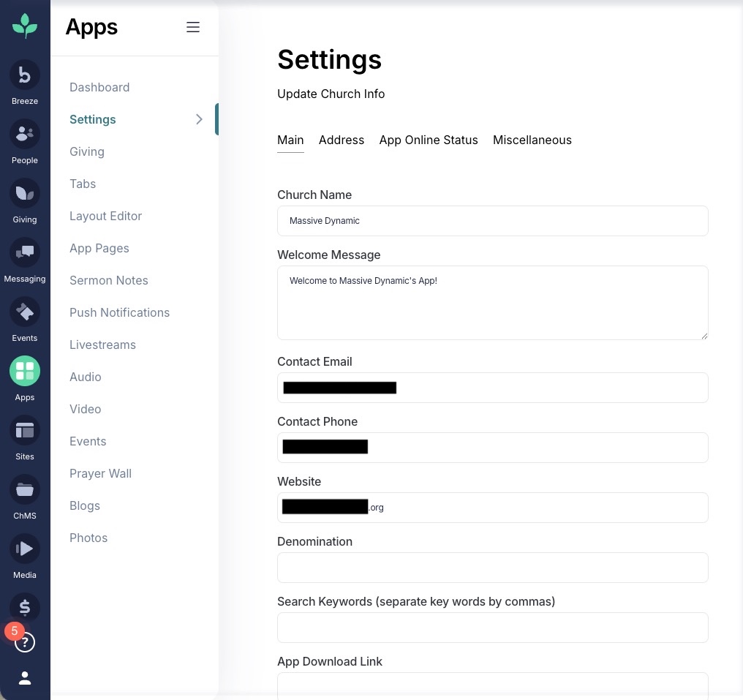Open the Prayer Wall menu item

tap(100, 473)
